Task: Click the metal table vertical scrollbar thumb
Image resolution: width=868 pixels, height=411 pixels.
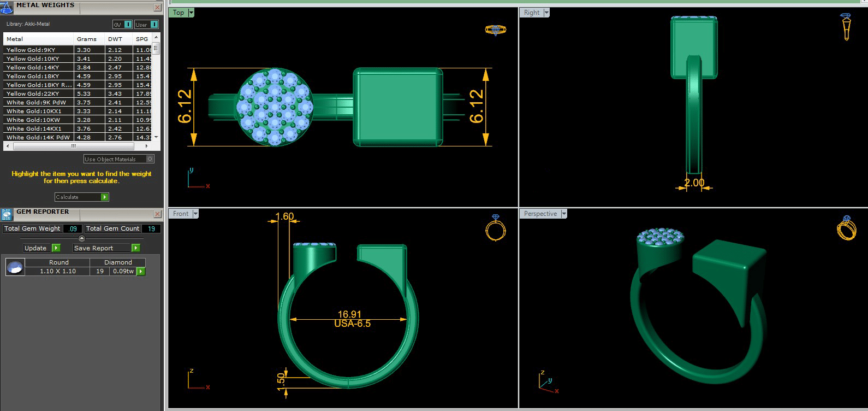Action: click(x=156, y=48)
